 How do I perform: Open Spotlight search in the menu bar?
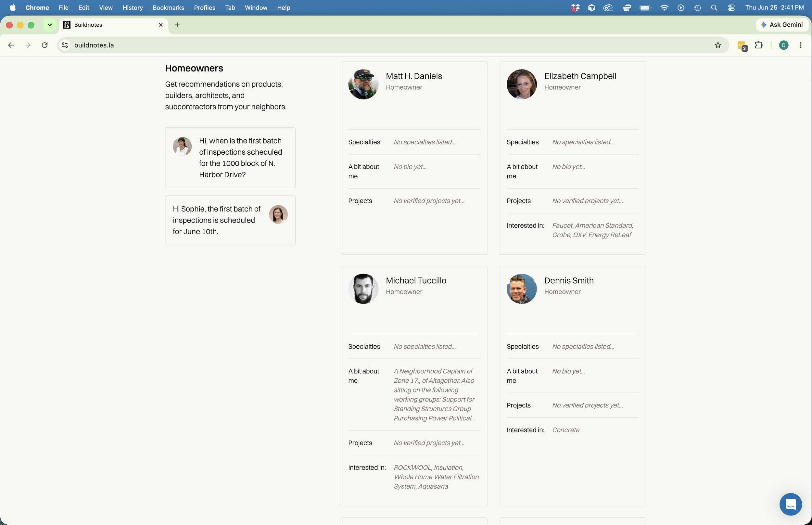pyautogui.click(x=714, y=7)
